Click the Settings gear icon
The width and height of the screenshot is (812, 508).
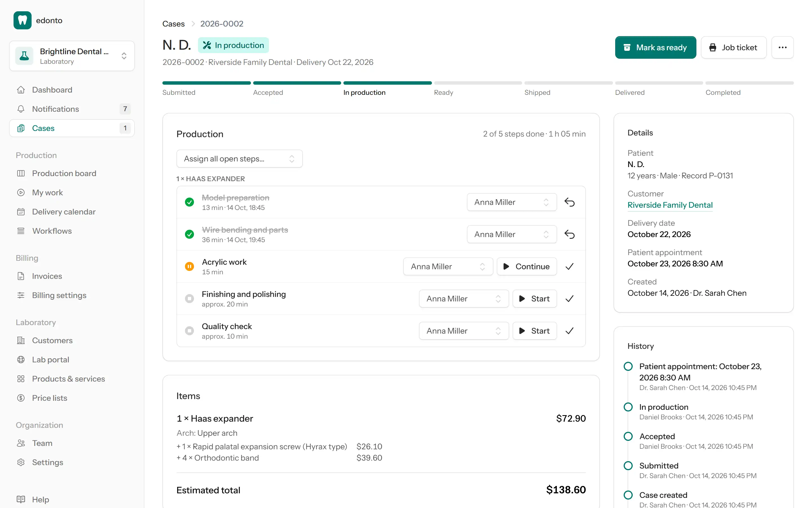pyautogui.click(x=21, y=462)
